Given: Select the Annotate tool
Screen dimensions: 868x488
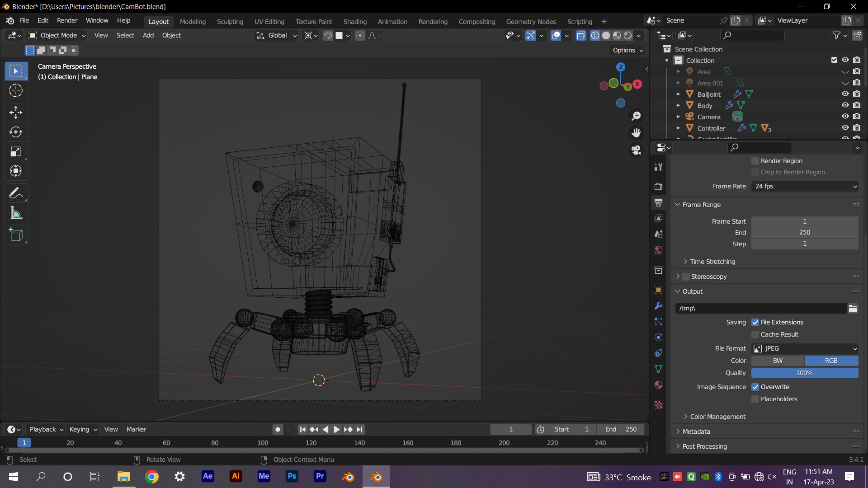Looking at the screenshot, I should click(16, 193).
